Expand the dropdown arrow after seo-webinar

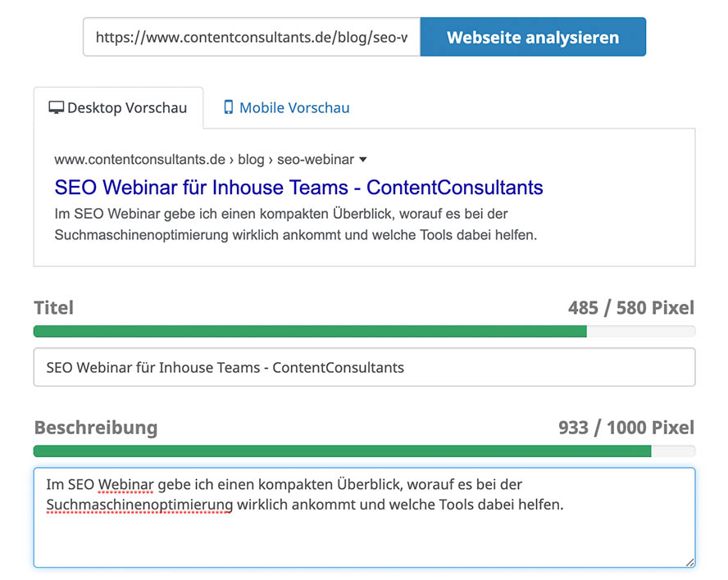point(363,160)
